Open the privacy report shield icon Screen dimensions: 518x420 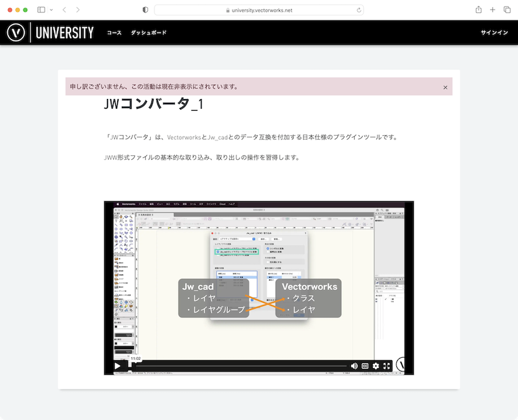pos(145,10)
